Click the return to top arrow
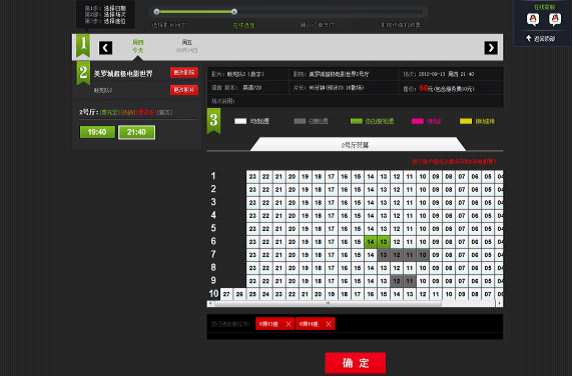Viewport: 573px width, 377px height. [x=528, y=38]
